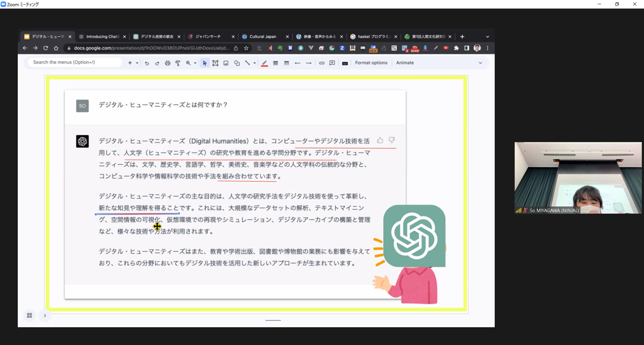Switch to the ジャパンサーチ tab
Viewport: 644px width, 345px height.
(x=210, y=37)
